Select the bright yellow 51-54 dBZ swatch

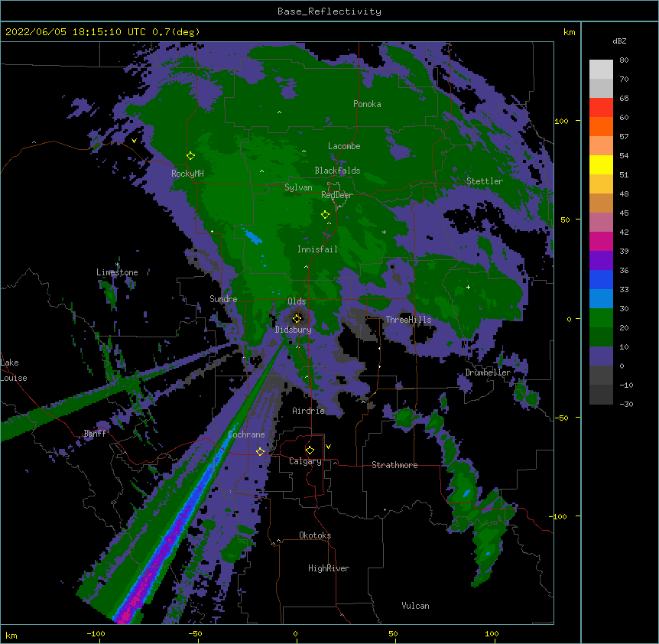(x=601, y=165)
